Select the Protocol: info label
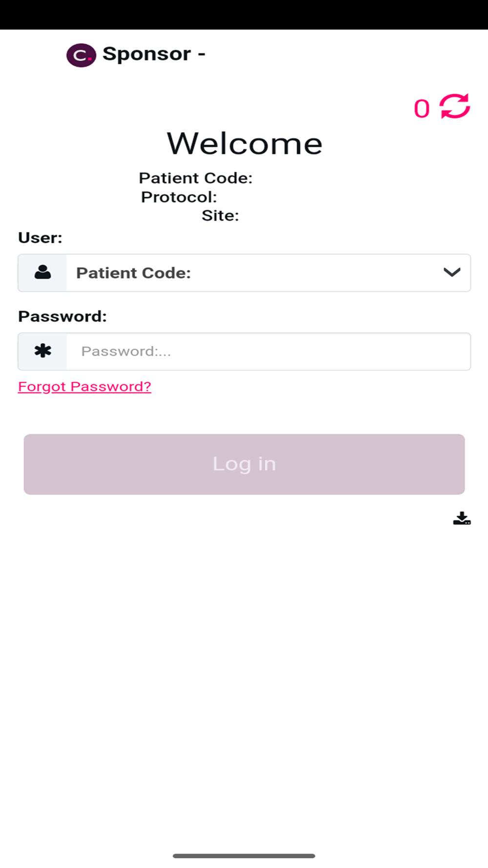Viewport: 488px width, 868px height. 179,197
